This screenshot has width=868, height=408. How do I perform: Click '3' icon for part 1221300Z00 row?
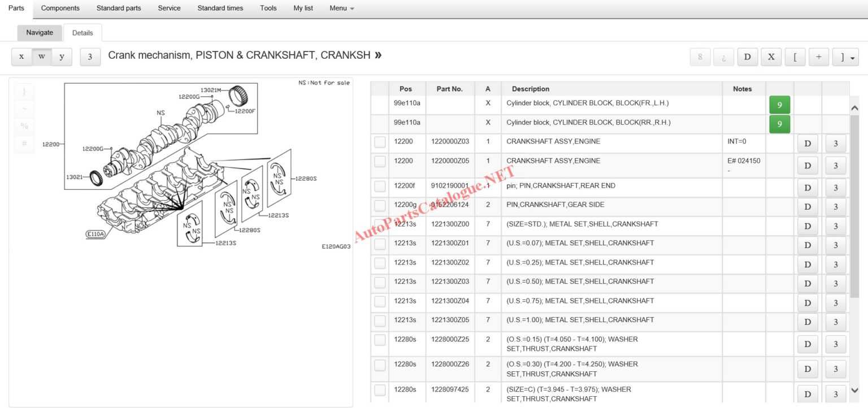[x=835, y=226]
